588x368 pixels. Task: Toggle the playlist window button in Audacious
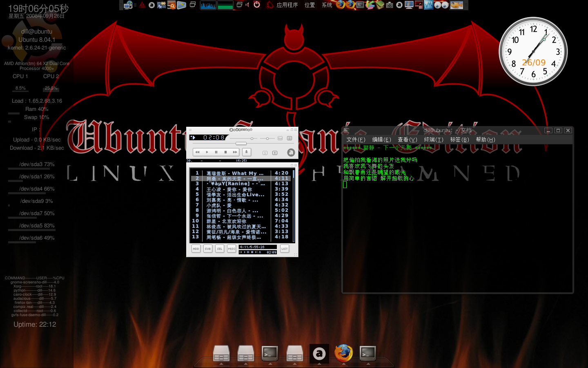click(290, 138)
